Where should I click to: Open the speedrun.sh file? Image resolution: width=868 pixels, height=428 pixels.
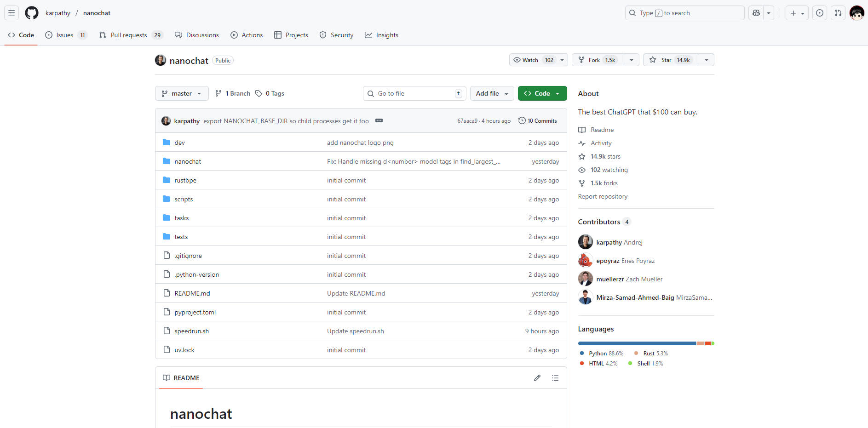coord(191,331)
